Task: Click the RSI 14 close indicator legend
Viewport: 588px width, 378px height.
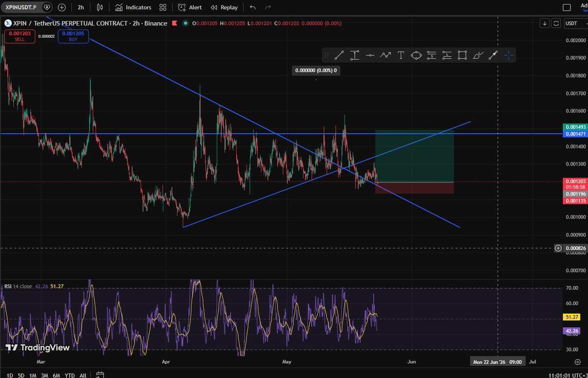Action: pyautogui.click(x=19, y=286)
